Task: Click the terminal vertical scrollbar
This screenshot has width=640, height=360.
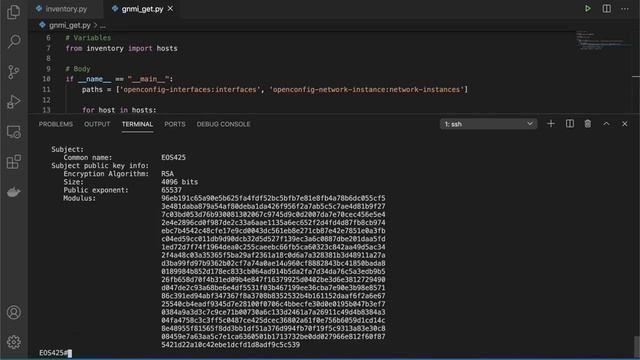Action: coord(636,346)
